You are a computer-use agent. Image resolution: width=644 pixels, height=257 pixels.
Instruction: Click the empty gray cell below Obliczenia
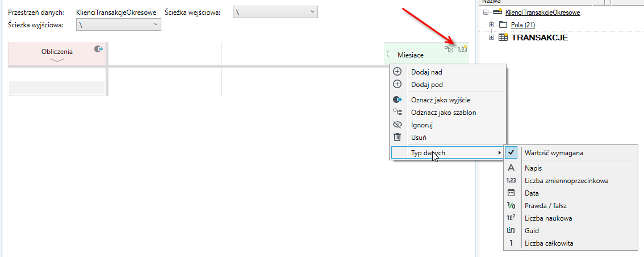coord(57,88)
